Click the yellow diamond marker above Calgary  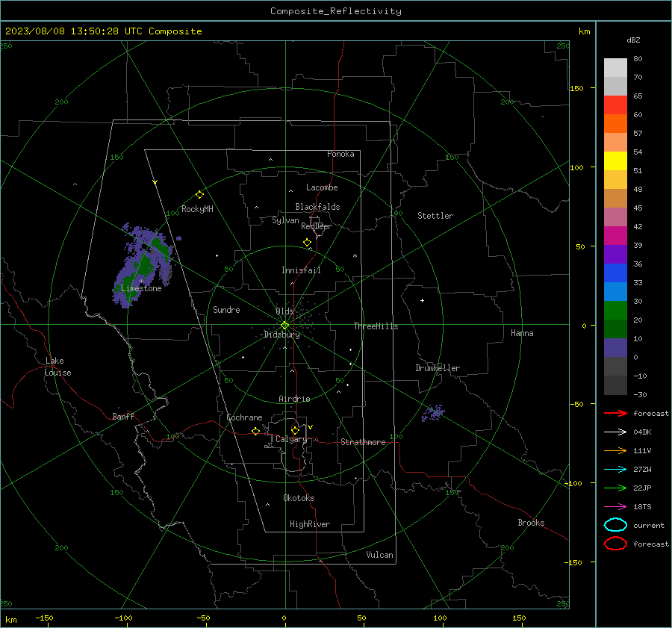click(295, 430)
